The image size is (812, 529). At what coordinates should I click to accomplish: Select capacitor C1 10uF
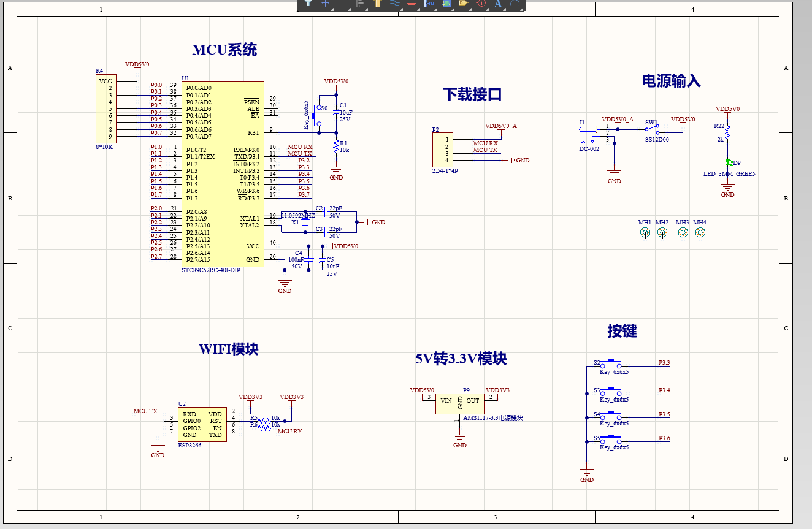[336, 113]
